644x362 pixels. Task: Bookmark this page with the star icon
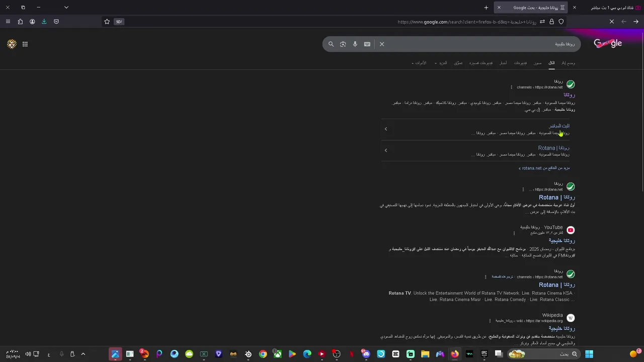point(107,22)
